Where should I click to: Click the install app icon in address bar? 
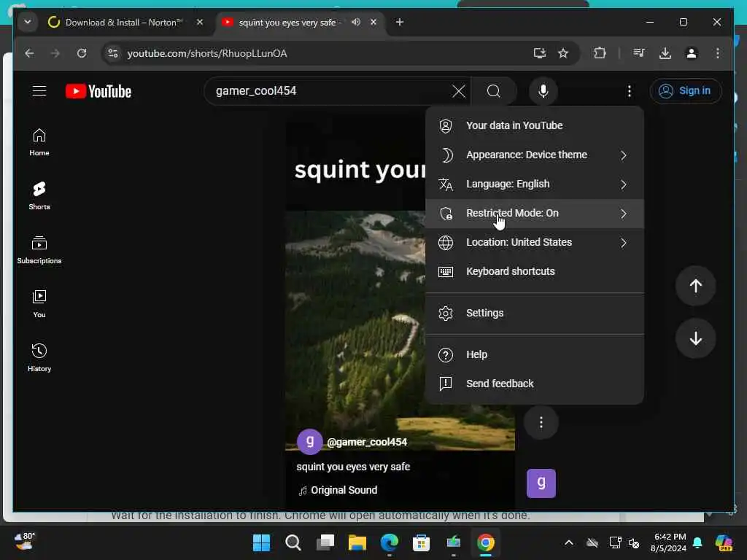click(539, 53)
